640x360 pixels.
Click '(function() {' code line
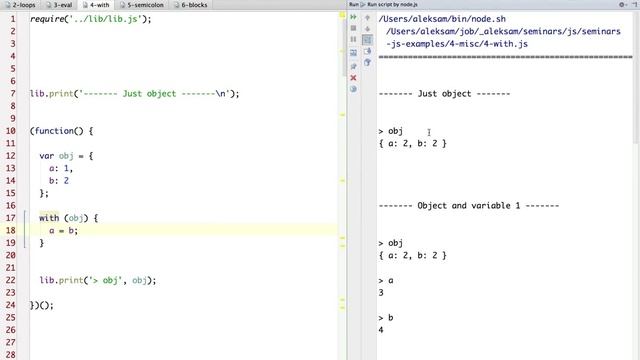[x=62, y=131]
